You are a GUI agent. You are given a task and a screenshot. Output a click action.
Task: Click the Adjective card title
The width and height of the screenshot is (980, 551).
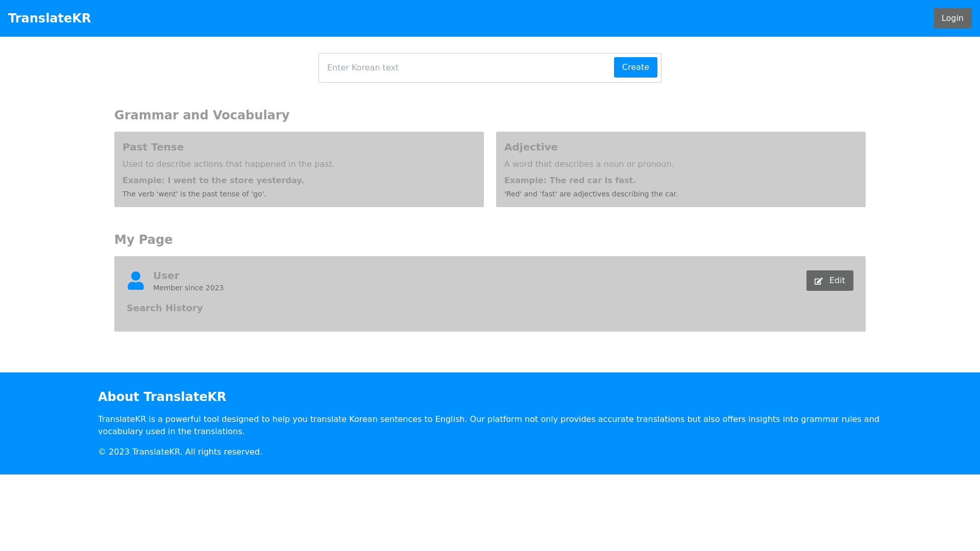(531, 147)
